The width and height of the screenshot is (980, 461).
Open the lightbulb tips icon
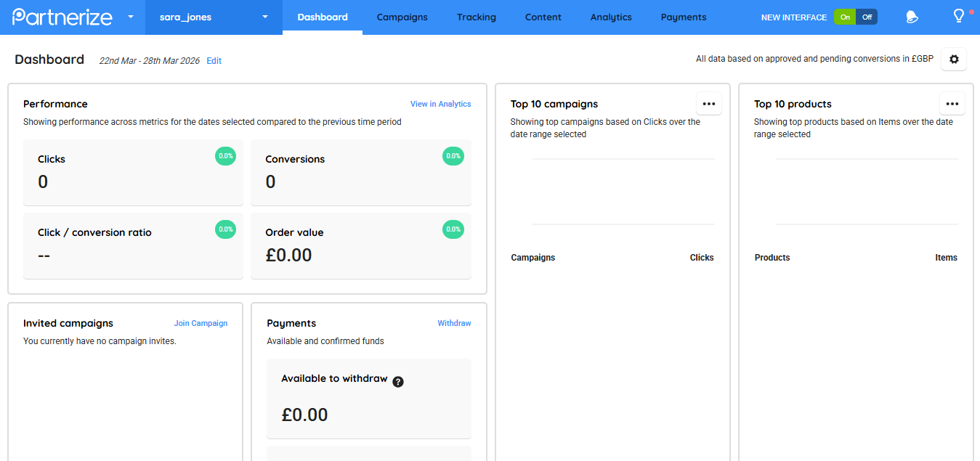click(x=959, y=16)
